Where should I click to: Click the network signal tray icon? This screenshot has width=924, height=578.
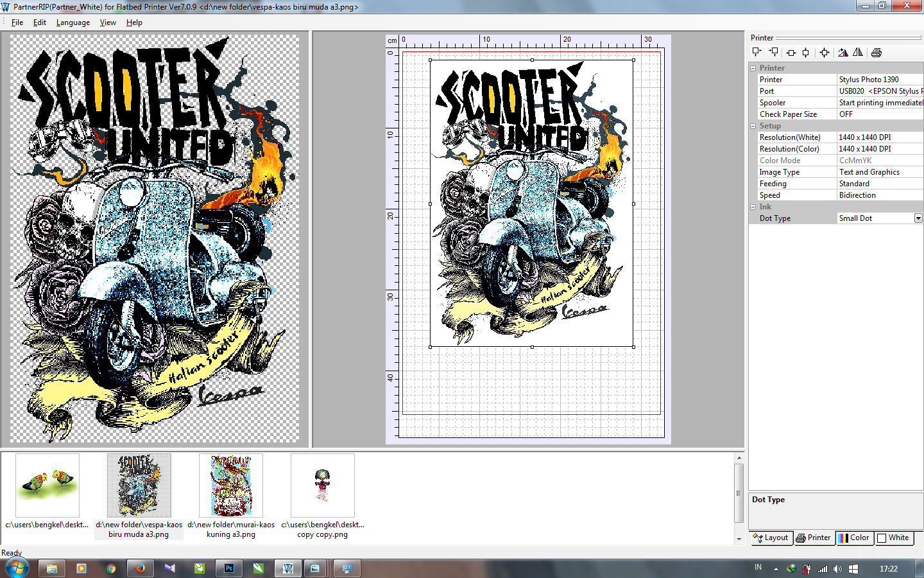(823, 569)
